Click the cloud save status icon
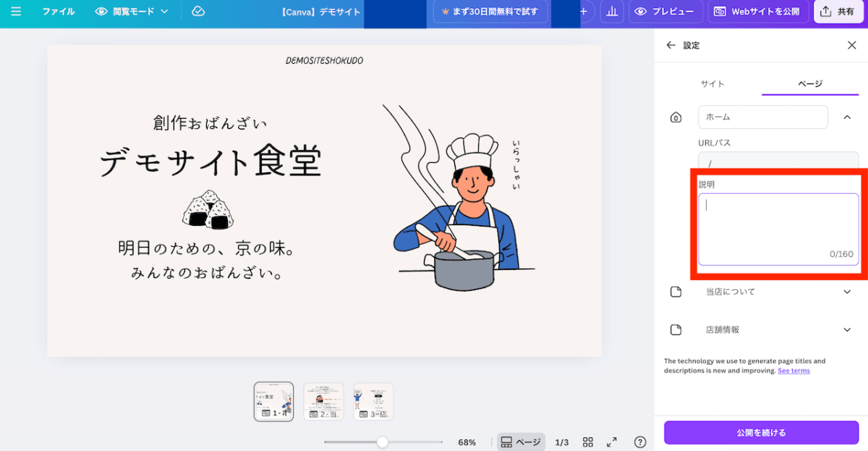 [197, 12]
